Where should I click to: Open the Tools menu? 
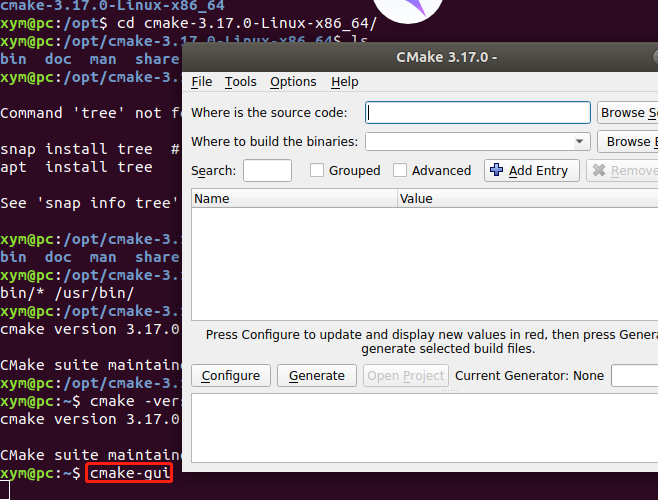(240, 81)
